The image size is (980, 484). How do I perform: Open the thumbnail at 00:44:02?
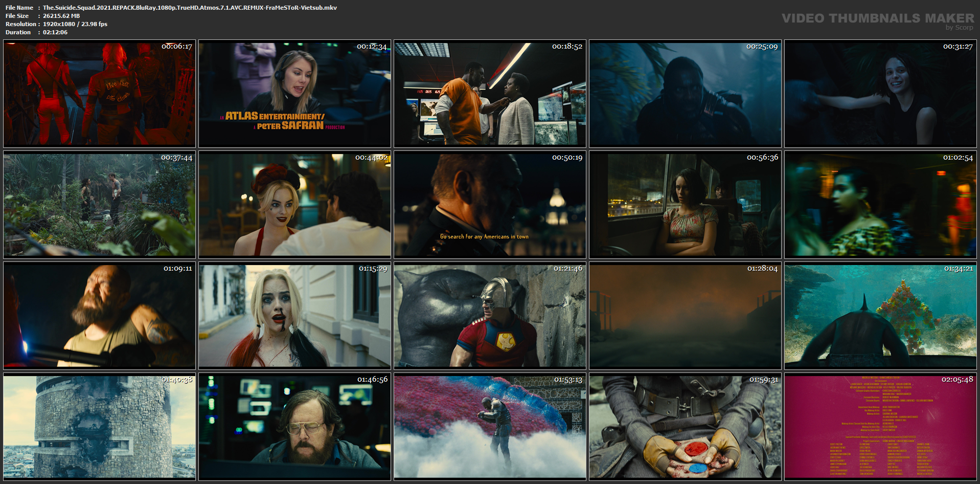pyautogui.click(x=294, y=205)
